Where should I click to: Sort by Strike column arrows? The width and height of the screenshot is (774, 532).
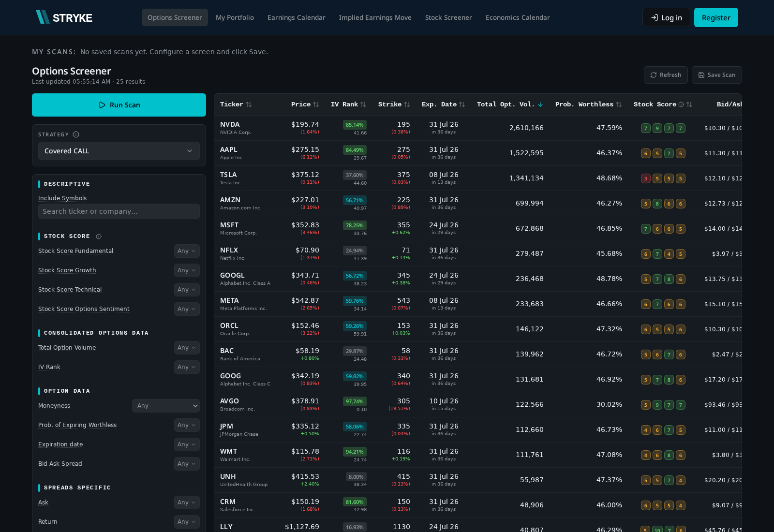pos(407,104)
